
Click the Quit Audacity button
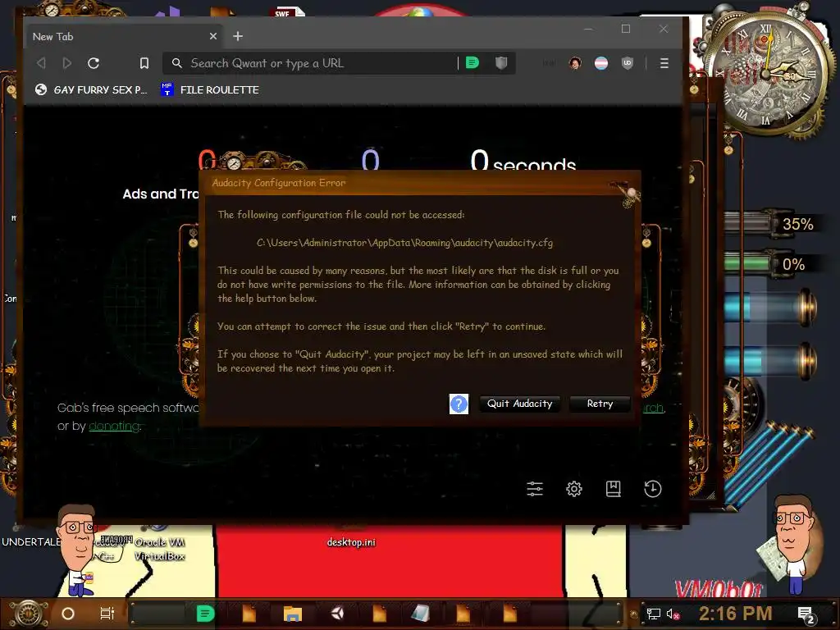[x=519, y=404]
